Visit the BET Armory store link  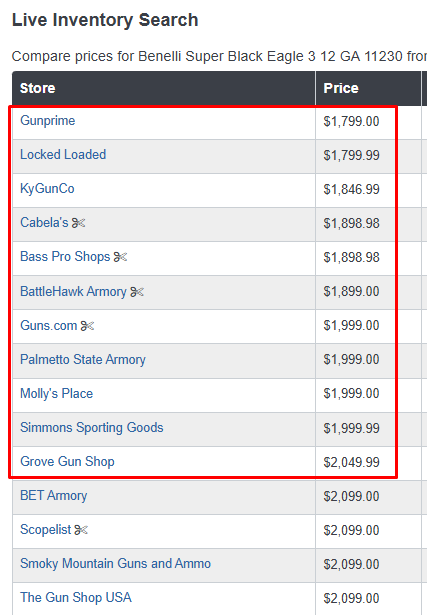click(54, 496)
